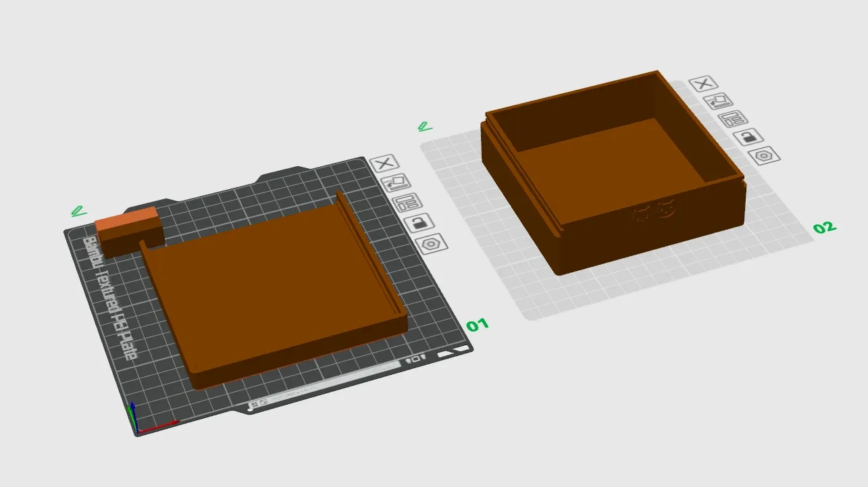
Task: Click the green 02 plate number
Action: pyautogui.click(x=825, y=227)
